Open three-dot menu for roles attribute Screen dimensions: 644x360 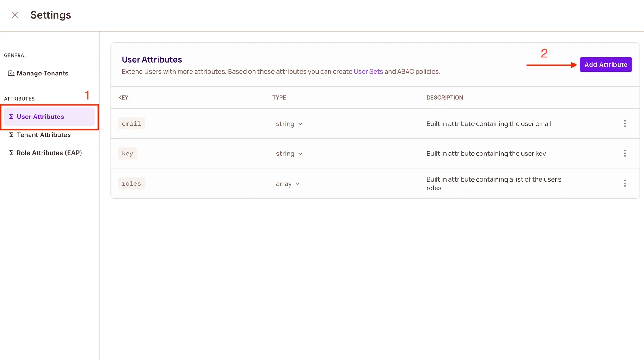coord(625,183)
